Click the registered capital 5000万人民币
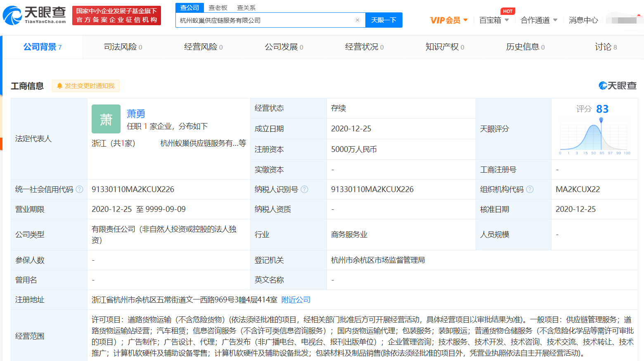This screenshot has width=644, height=361. [x=354, y=150]
